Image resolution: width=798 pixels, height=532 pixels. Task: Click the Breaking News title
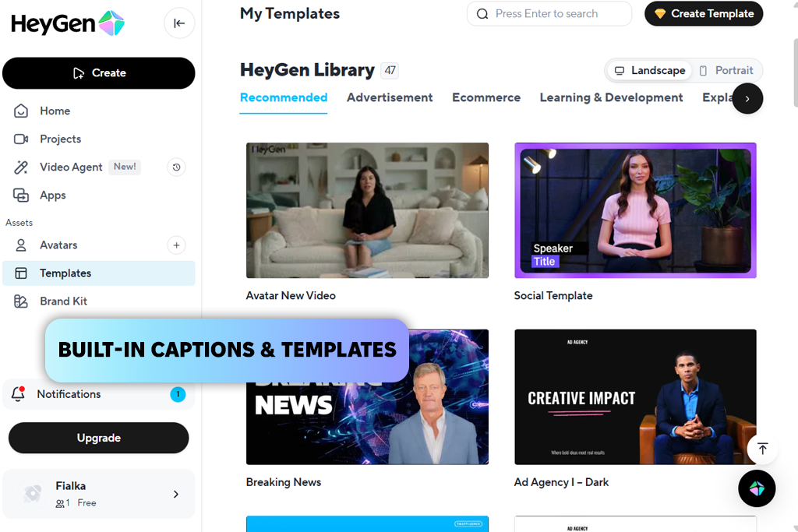(x=284, y=482)
